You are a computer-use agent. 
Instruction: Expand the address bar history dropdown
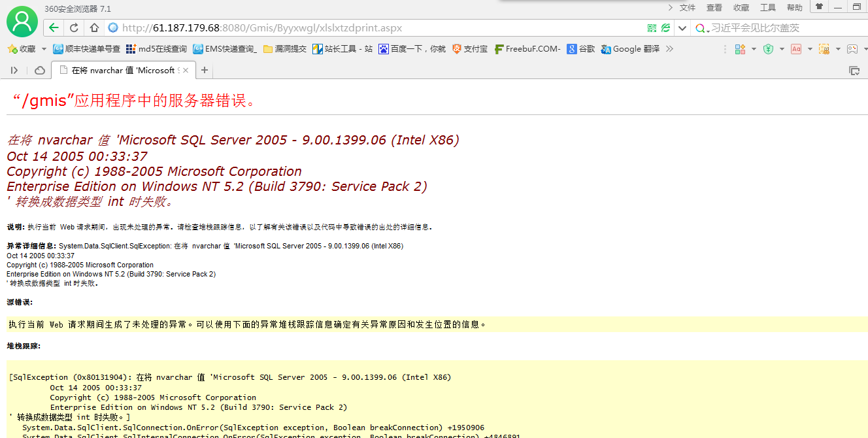(x=682, y=28)
